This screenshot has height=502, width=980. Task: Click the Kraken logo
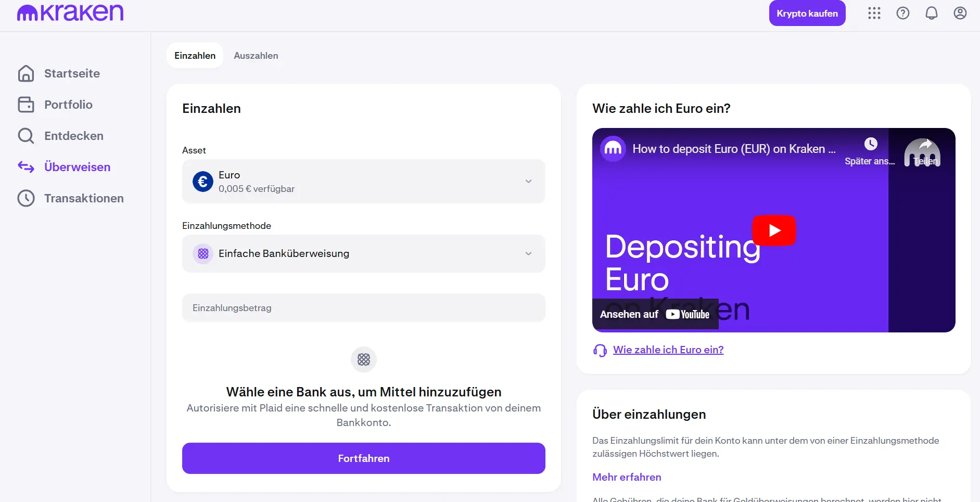70,12
